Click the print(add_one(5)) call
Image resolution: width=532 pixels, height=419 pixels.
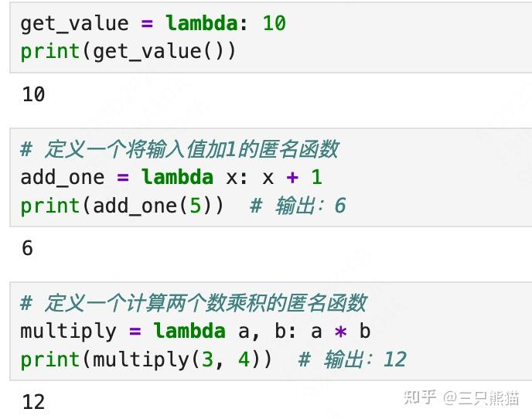point(122,206)
